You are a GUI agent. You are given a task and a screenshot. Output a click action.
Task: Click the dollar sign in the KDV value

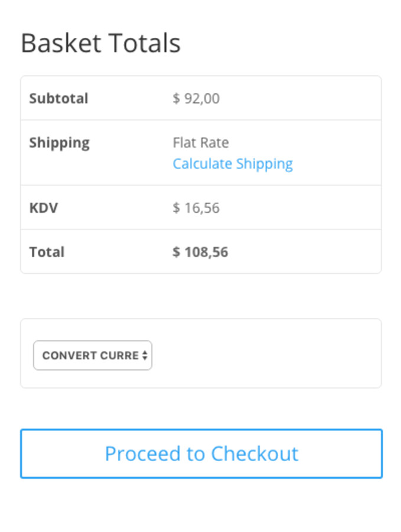176,207
